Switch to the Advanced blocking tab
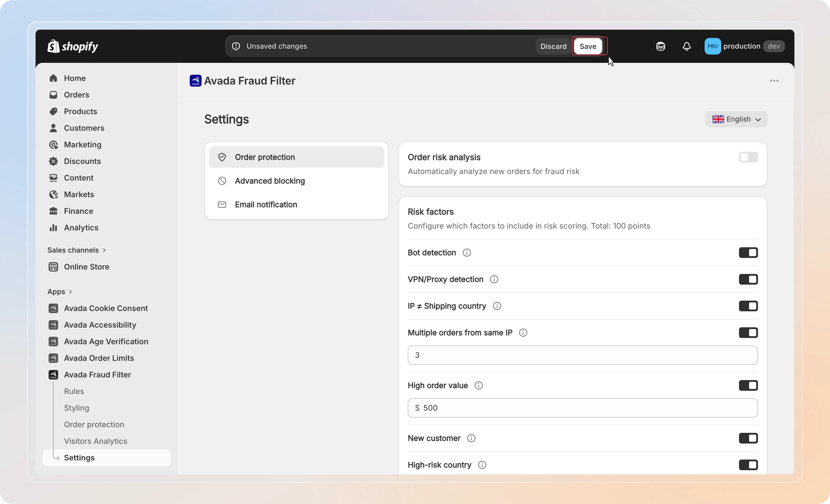This screenshot has width=830, height=504. 296,181
